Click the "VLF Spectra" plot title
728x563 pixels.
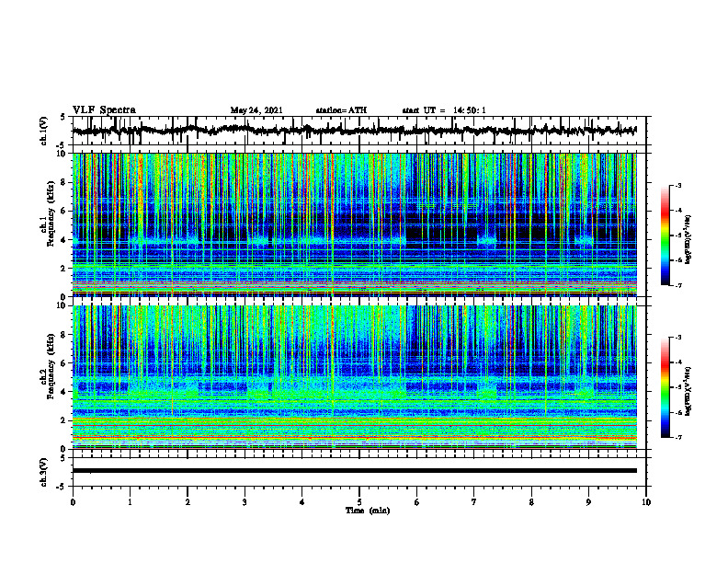(104, 110)
